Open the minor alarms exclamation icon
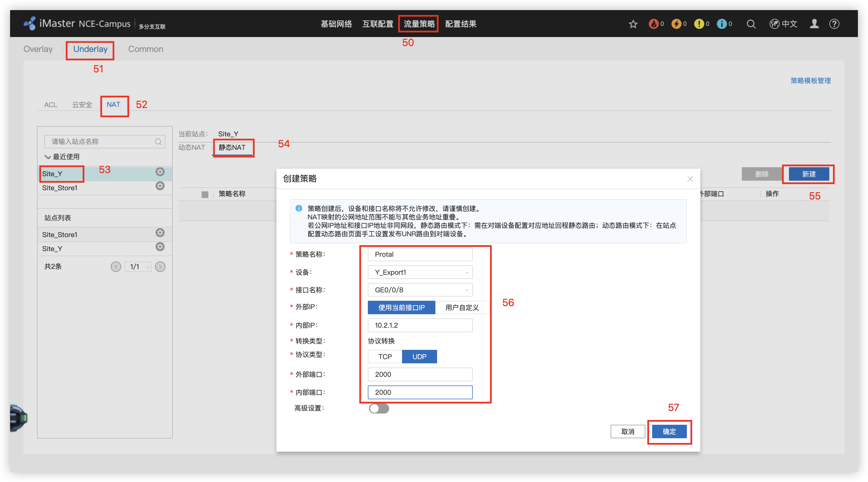 tap(699, 24)
